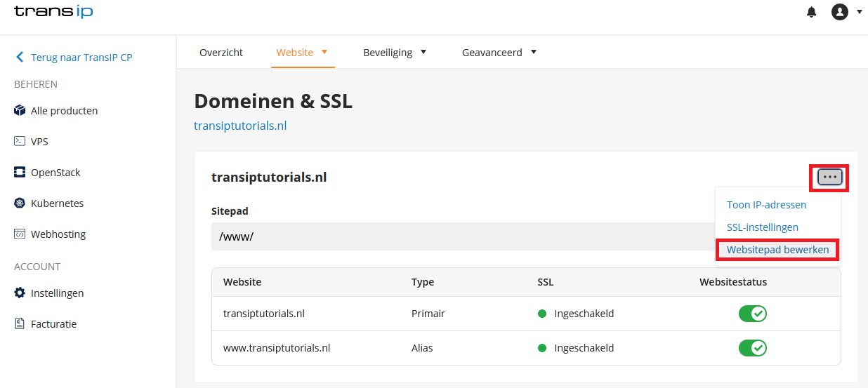Image resolution: width=868 pixels, height=388 pixels.
Task: Click www.transiptutorials.nl table cell
Action: pos(277,348)
